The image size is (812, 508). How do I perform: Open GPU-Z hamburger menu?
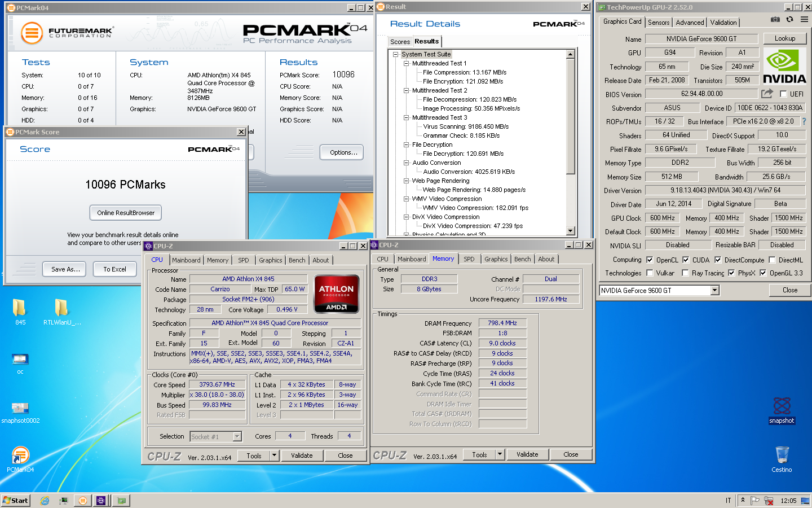(x=804, y=19)
